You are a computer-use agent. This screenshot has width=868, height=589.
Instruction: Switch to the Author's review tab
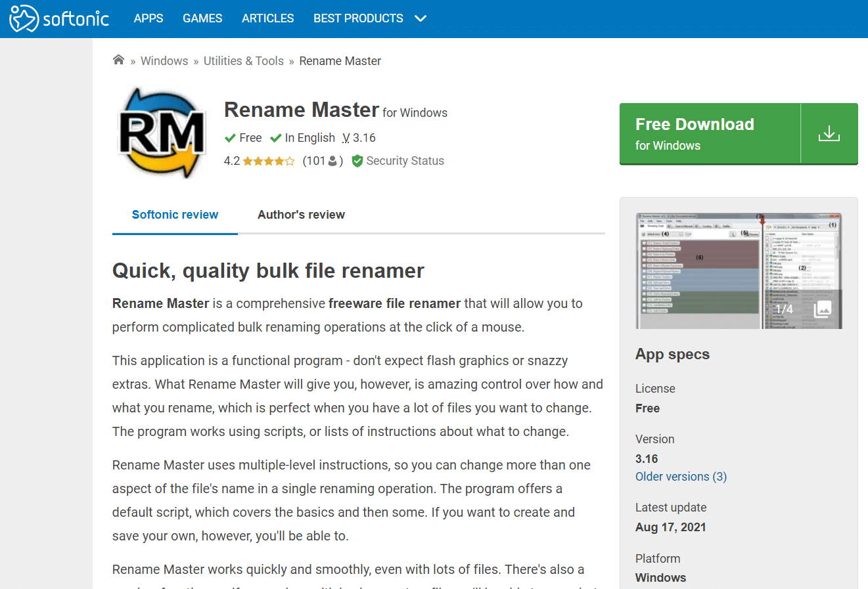click(x=301, y=215)
